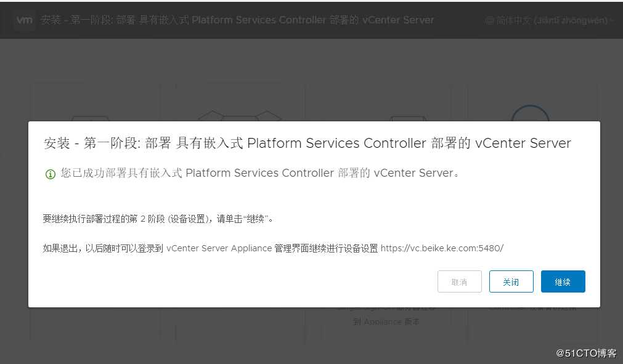
Task: Click the vm logo in header bar
Action: pyautogui.click(x=24, y=20)
